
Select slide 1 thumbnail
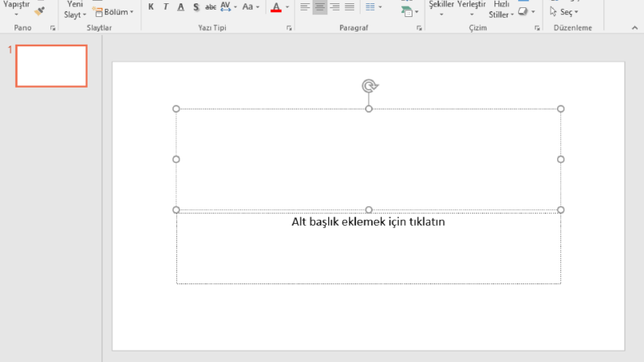[51, 66]
